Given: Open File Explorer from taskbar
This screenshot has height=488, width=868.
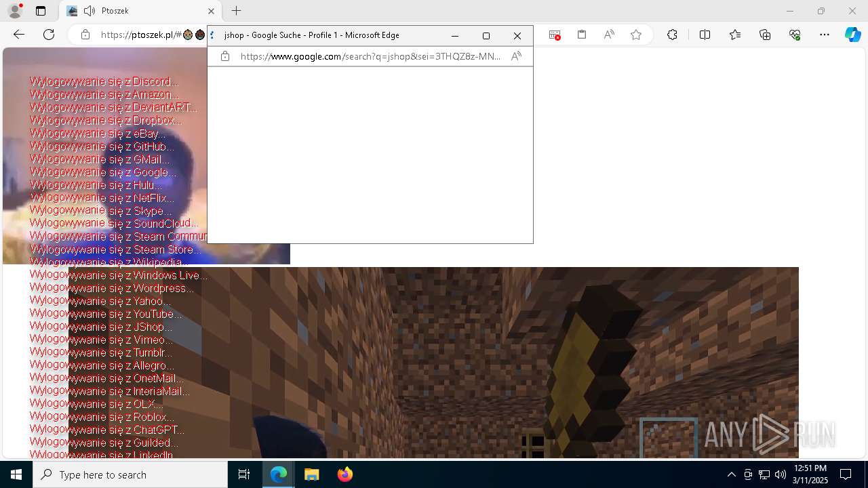Looking at the screenshot, I should (311, 474).
